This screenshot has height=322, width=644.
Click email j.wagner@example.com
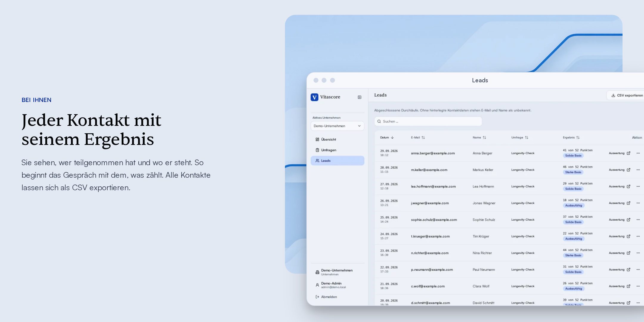point(430,203)
